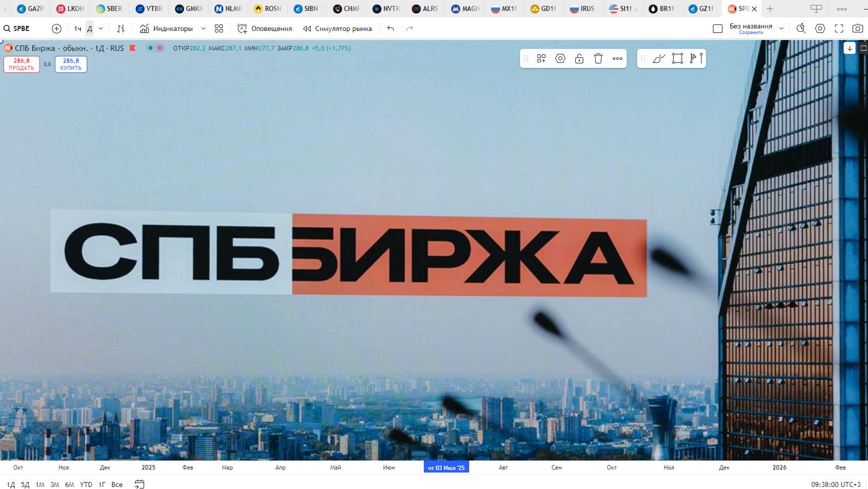868x489 pixels.
Task: Expand the timeframe interval dropdown
Action: point(101,28)
